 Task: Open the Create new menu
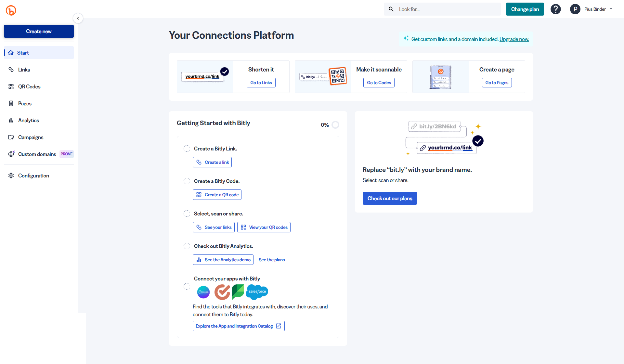pos(39,32)
